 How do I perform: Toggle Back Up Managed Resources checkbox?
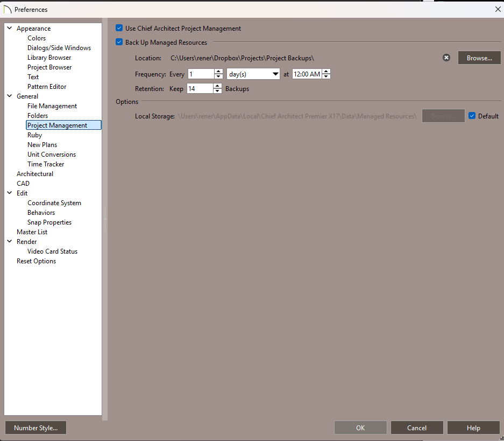point(119,42)
